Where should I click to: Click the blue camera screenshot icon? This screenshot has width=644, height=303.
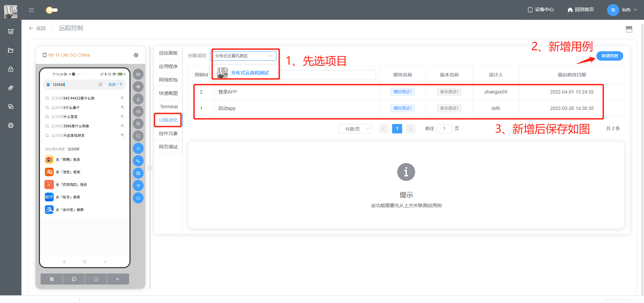138,173
